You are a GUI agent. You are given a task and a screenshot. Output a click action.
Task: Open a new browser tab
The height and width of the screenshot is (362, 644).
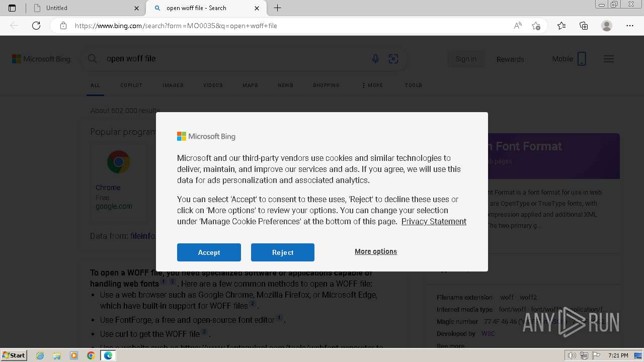277,8
